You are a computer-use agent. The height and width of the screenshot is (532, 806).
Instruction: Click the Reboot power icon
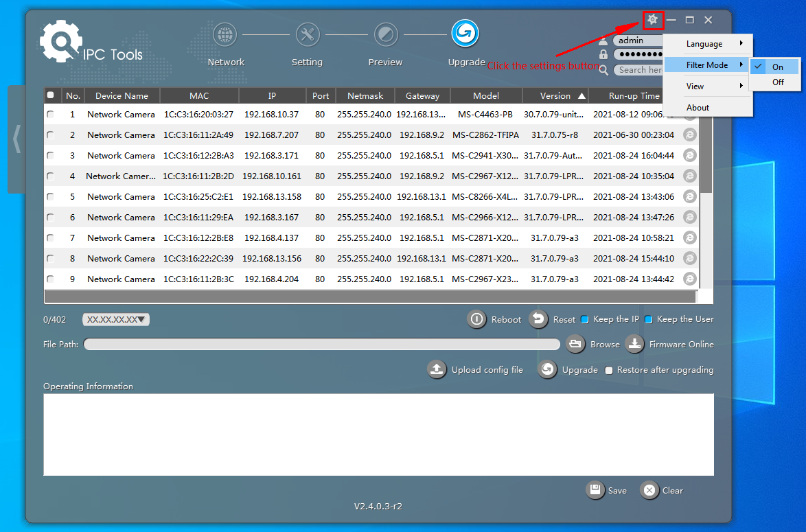tap(476, 319)
